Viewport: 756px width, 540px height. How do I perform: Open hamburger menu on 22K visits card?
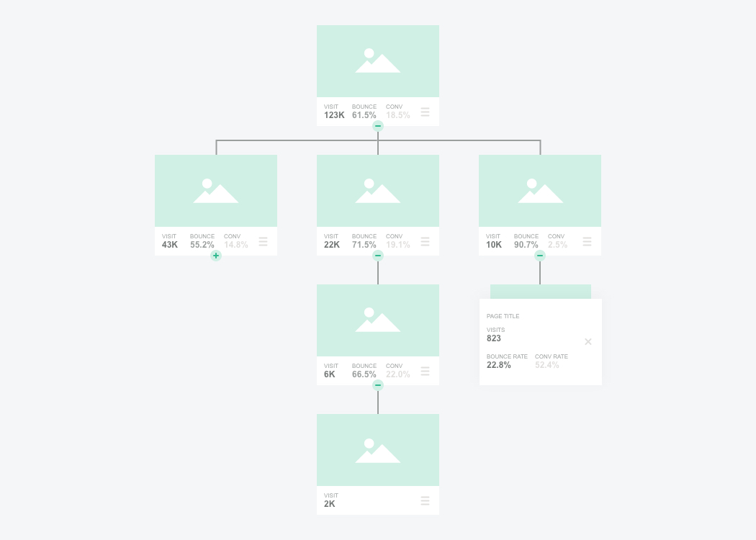425,241
